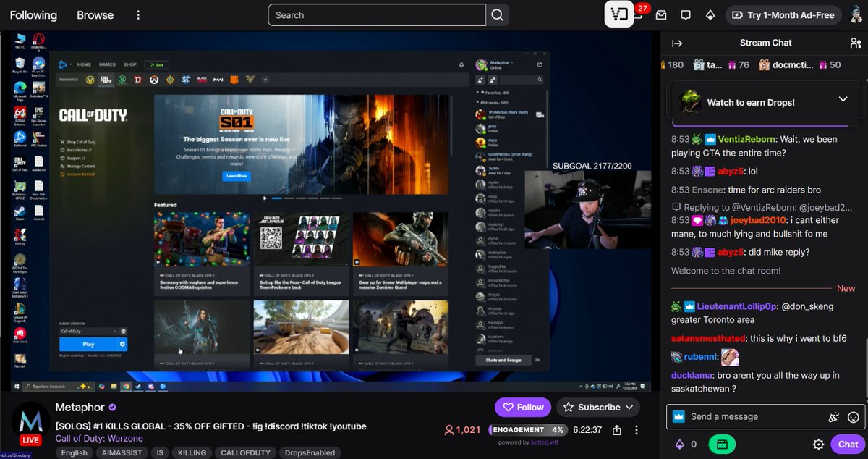This screenshot has height=459, width=868.
Task: Open the chat community users icon
Action: [x=855, y=43]
